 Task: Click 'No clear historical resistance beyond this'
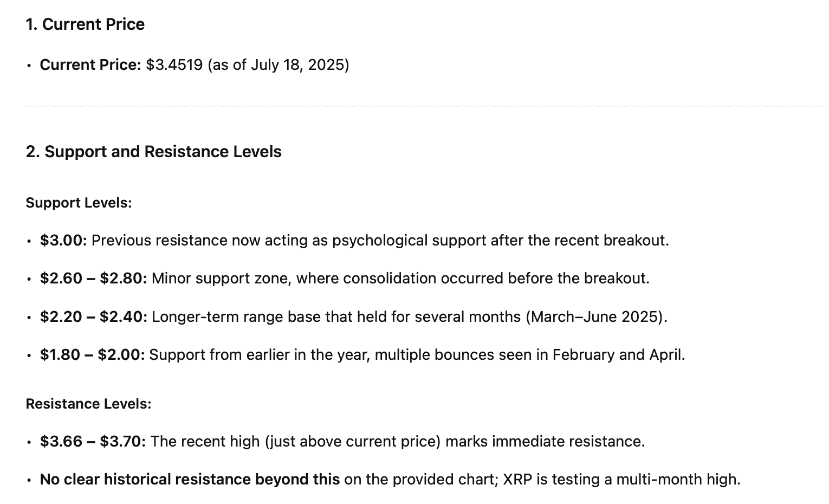190,480
